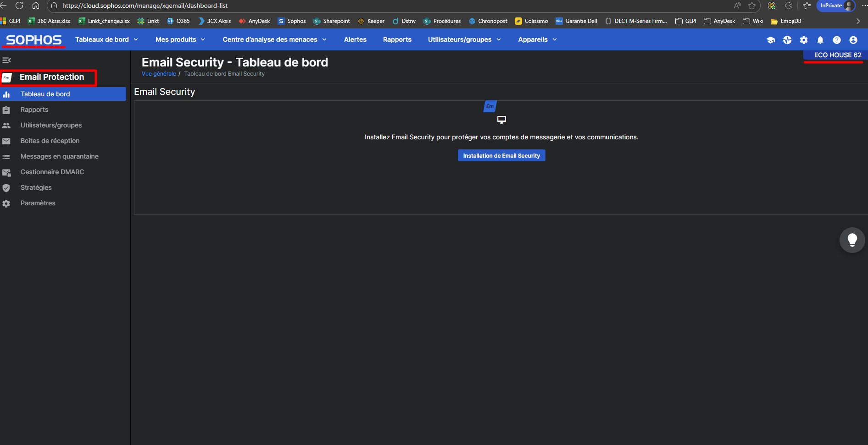
Task: Expand the Appareils dropdown
Action: click(538, 39)
